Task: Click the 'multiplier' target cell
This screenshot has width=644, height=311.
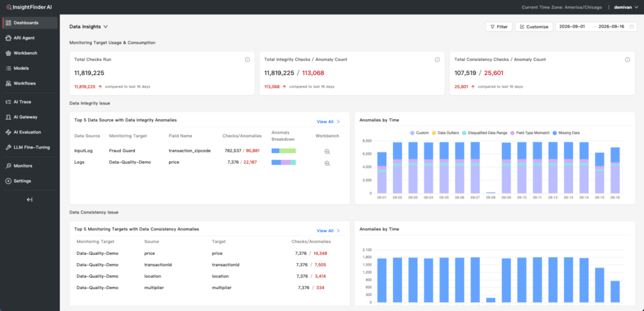Action: [x=222, y=288]
